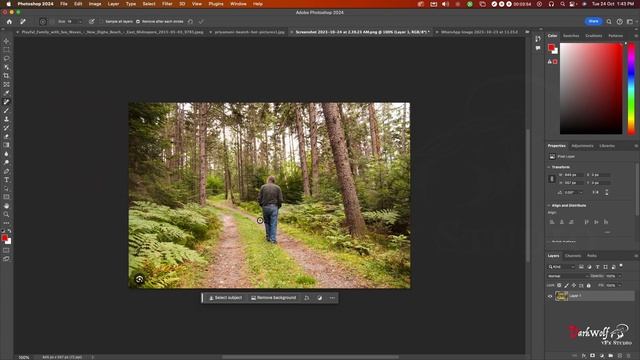Pick a color in the red color field
Screen dimensions: 640x360
coord(591,89)
